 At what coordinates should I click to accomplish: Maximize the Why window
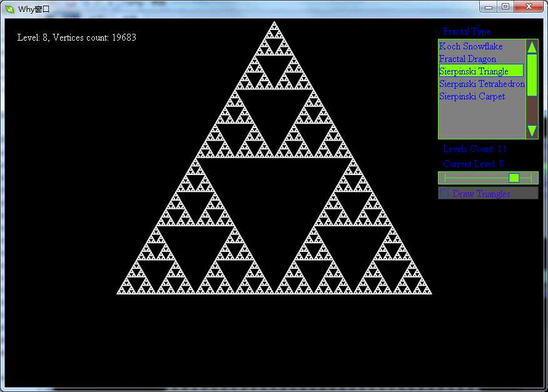[505, 7]
